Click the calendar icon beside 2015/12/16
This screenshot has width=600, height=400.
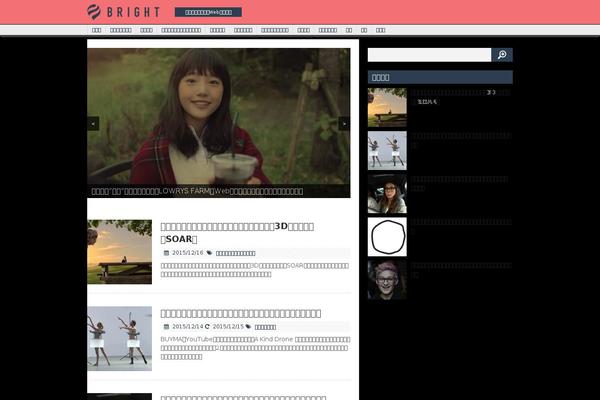[x=166, y=253]
